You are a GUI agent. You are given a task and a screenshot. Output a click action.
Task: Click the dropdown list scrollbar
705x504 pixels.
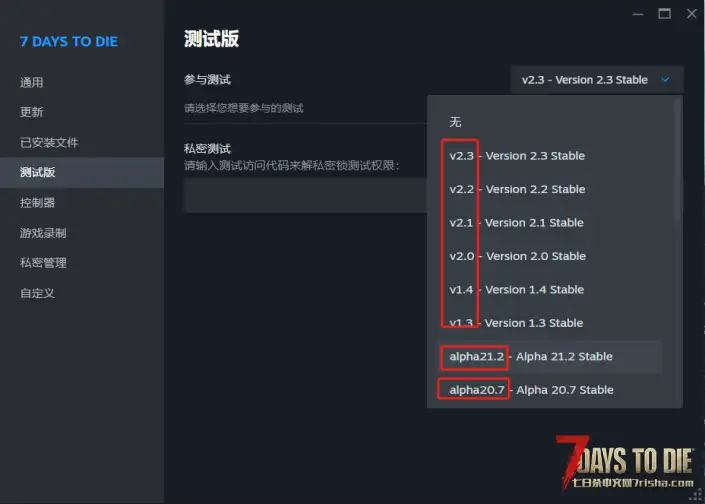pos(677,160)
